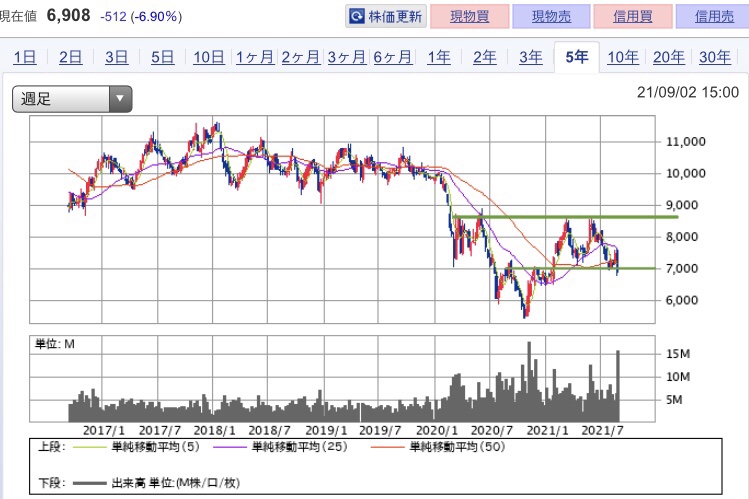The image size is (749, 499).
Task: Click the 6,000 price axis label
Action: tap(682, 300)
